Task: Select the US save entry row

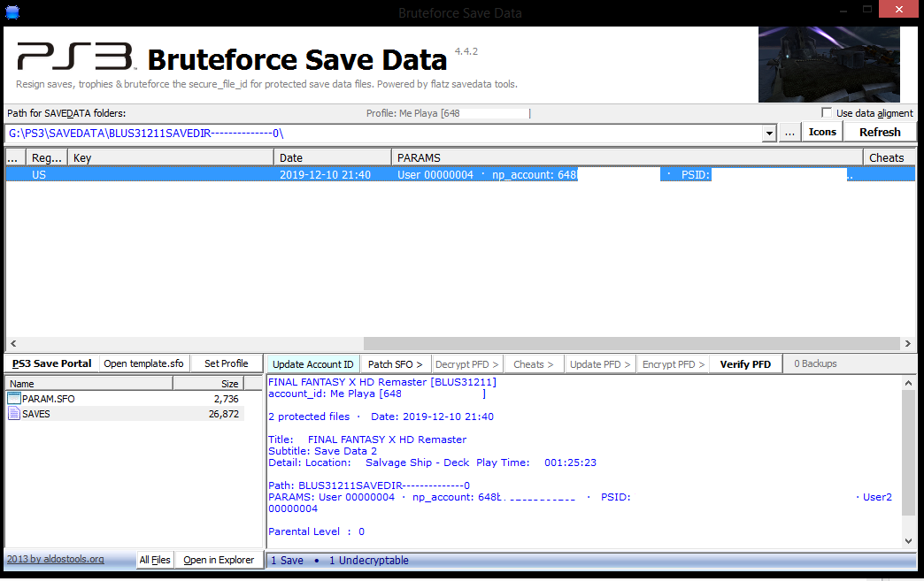Action: 460,175
